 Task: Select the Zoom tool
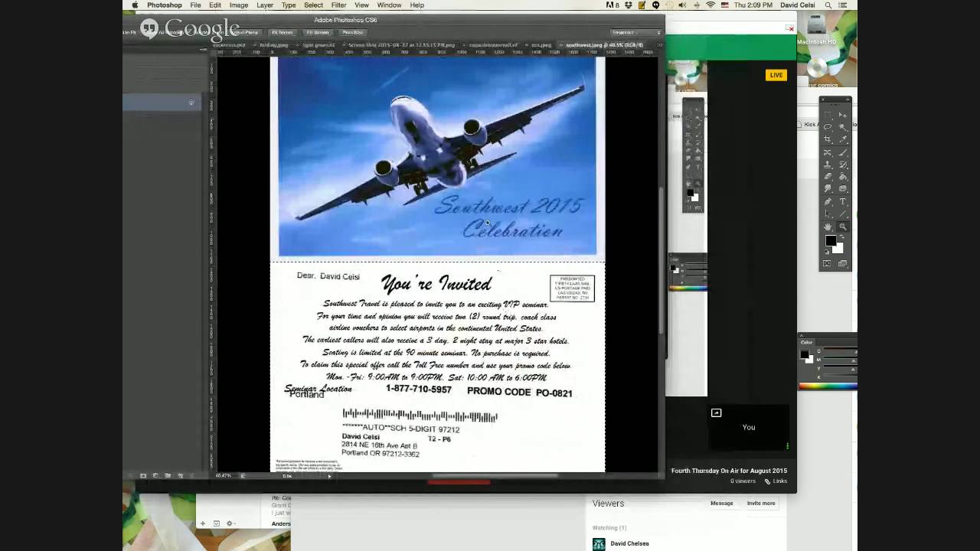[x=843, y=227]
